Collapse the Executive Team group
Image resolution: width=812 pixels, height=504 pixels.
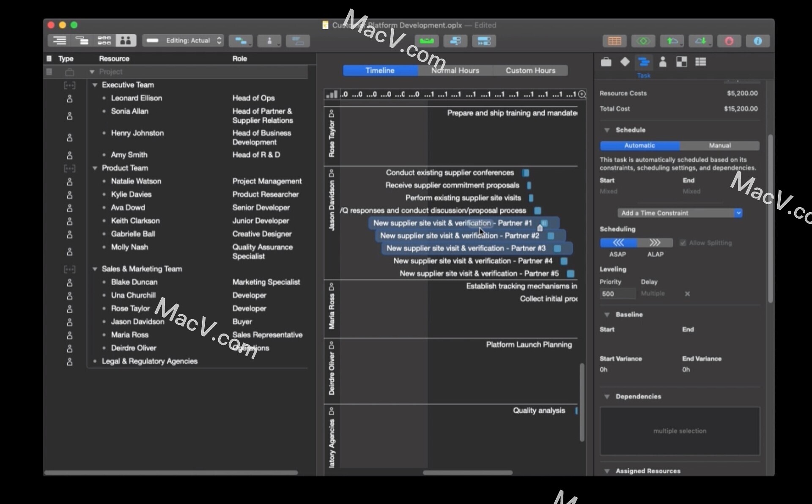point(95,85)
